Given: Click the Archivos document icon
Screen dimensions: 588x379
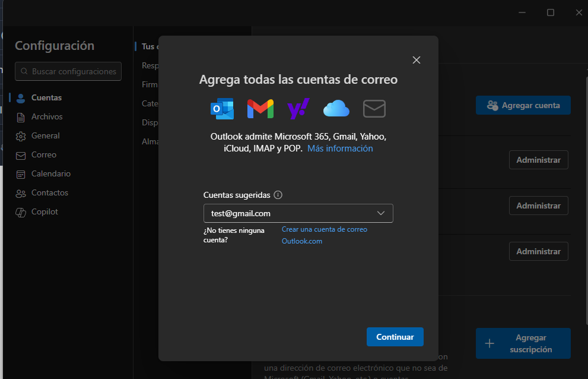Looking at the screenshot, I should point(21,117).
